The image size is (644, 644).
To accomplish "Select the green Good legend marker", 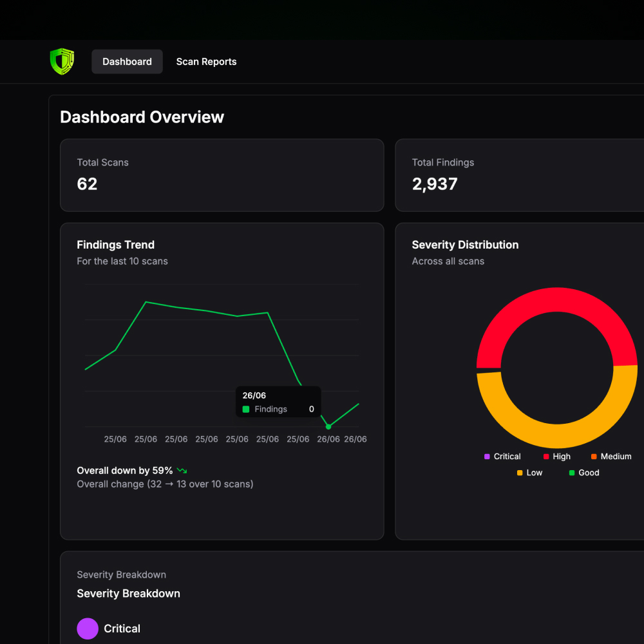I will click(x=571, y=473).
